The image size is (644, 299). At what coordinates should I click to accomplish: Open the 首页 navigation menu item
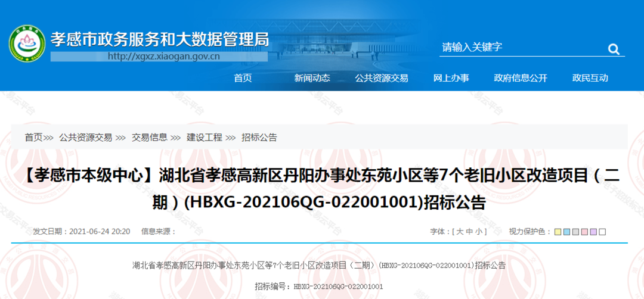click(243, 78)
